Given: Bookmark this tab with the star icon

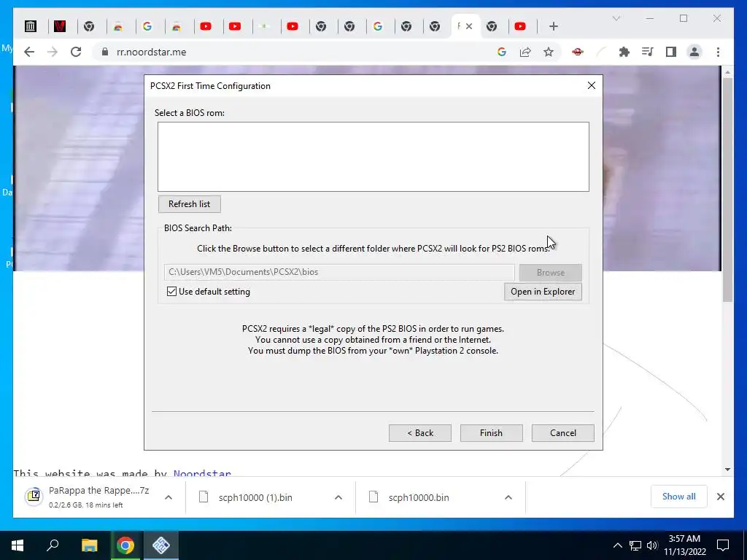Looking at the screenshot, I should coord(549,52).
